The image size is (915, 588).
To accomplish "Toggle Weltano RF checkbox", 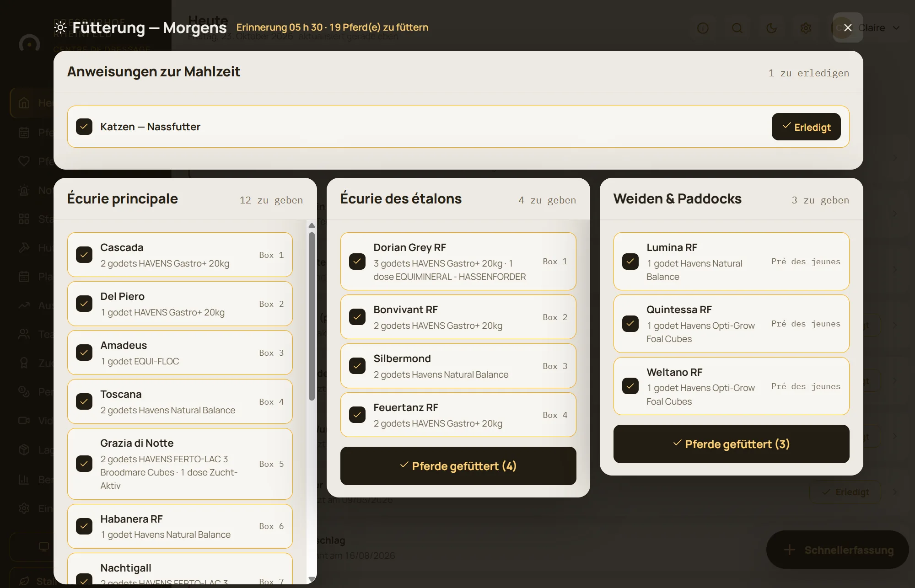I will coord(630,386).
